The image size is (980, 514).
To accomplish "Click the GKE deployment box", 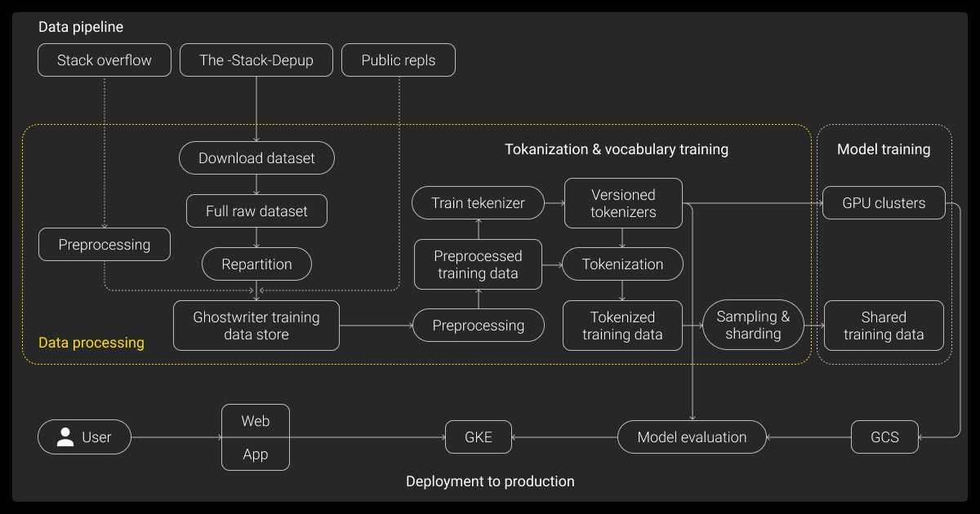I will (479, 437).
